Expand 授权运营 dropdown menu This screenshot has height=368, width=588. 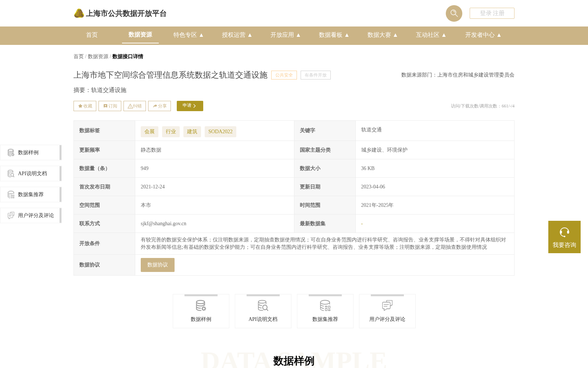[x=237, y=35]
